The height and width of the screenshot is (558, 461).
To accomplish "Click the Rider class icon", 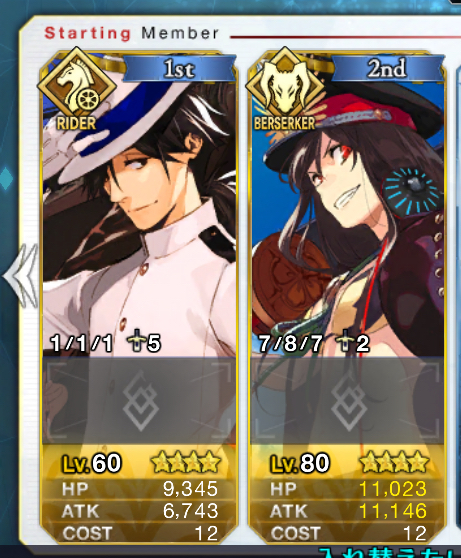I will pos(77,89).
